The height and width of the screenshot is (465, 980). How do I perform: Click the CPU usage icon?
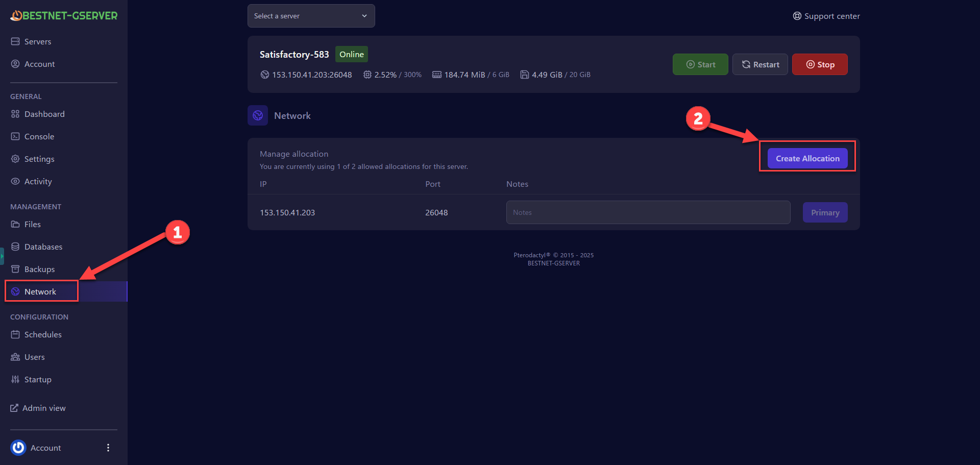click(x=367, y=75)
